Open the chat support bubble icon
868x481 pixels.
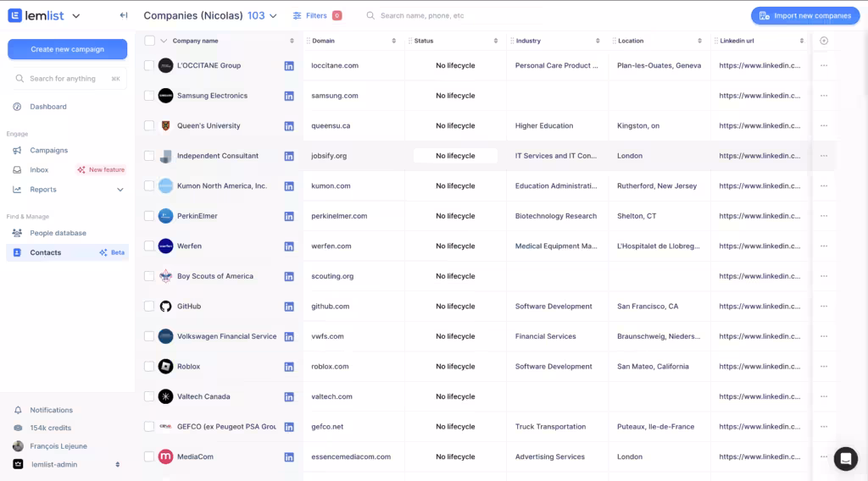coord(845,458)
